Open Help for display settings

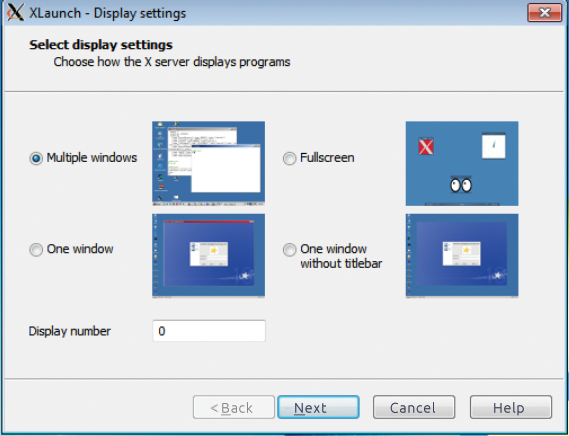[x=511, y=407]
